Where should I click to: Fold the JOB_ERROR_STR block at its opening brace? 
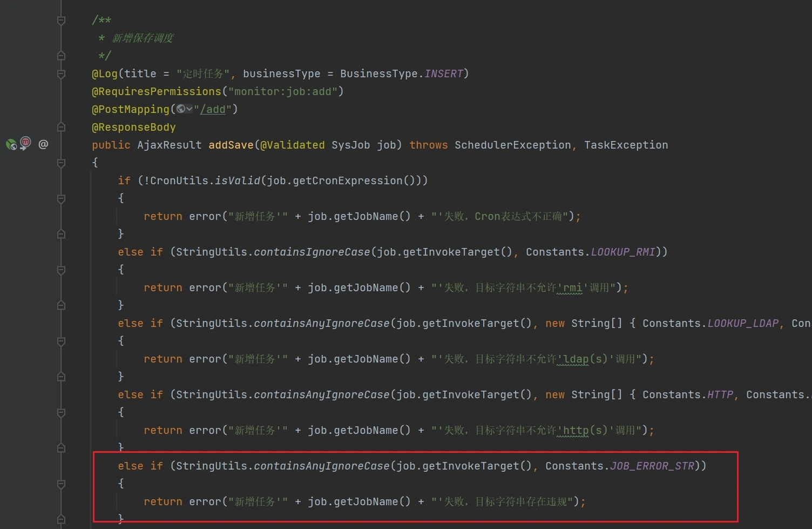coord(61,484)
